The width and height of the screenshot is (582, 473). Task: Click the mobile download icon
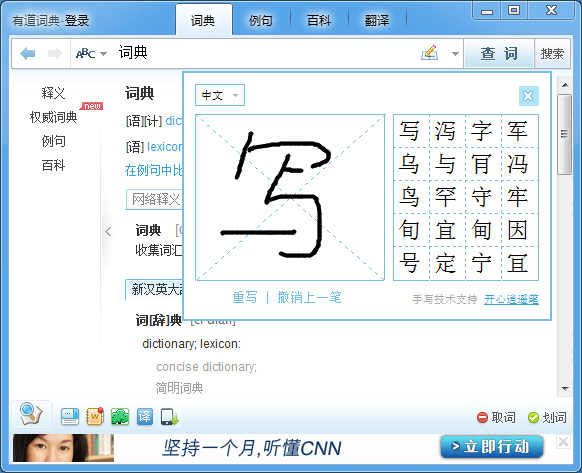(169, 417)
